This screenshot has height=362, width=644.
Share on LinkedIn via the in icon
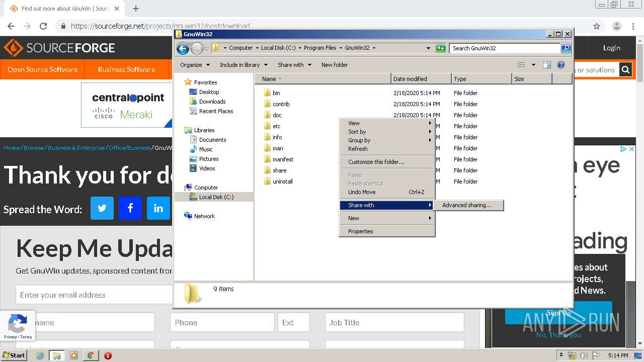[x=158, y=208]
